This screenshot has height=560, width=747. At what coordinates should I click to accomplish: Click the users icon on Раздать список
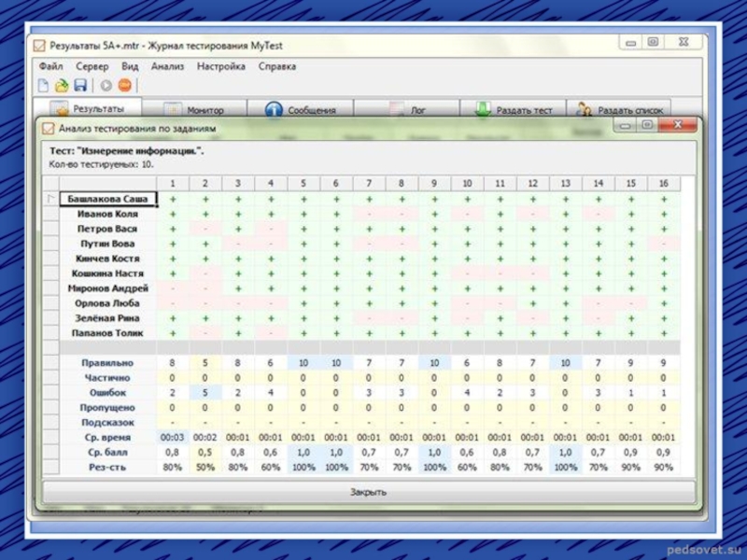click(585, 110)
